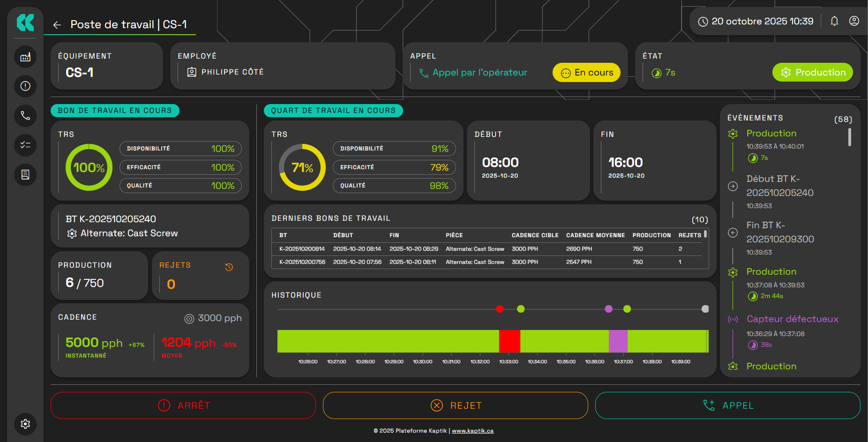This screenshot has height=442, width=868.
Task: Open the work orders document sidebar icon
Action: tap(25, 175)
